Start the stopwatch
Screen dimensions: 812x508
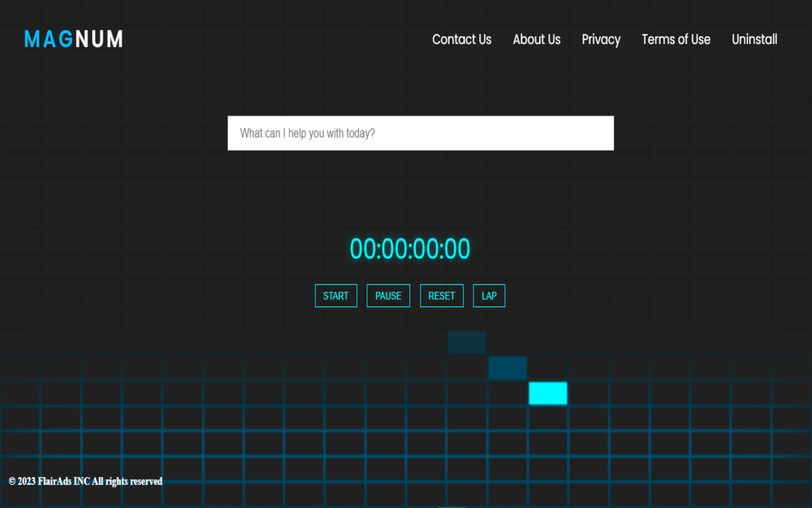point(336,296)
